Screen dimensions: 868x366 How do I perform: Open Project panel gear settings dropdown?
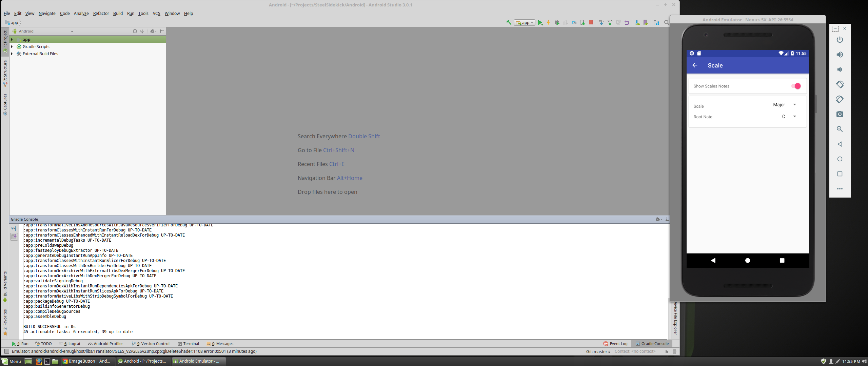click(x=153, y=31)
